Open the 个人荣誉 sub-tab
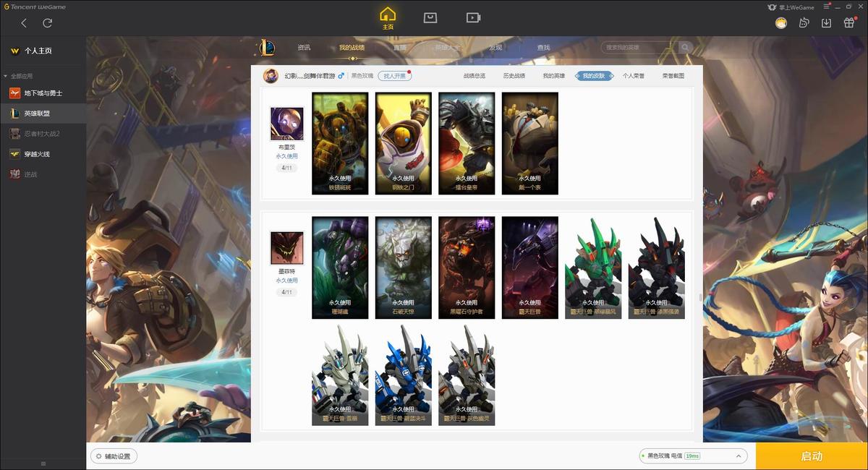Viewport: 868px width, 470px height. [634, 76]
